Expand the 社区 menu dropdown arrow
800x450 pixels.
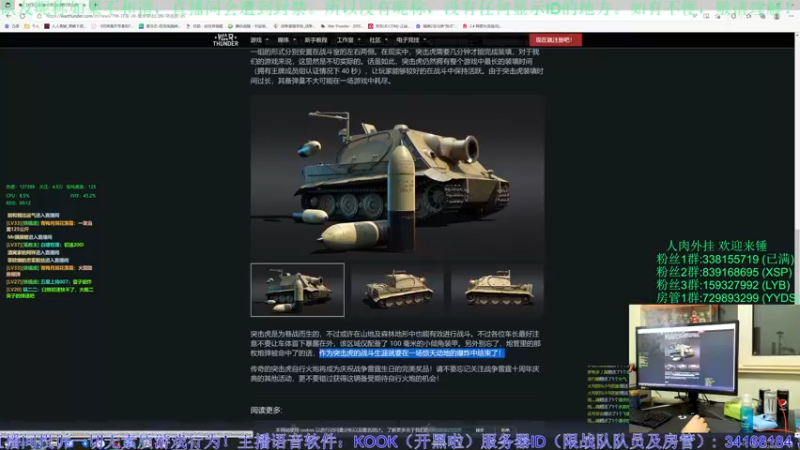point(386,40)
